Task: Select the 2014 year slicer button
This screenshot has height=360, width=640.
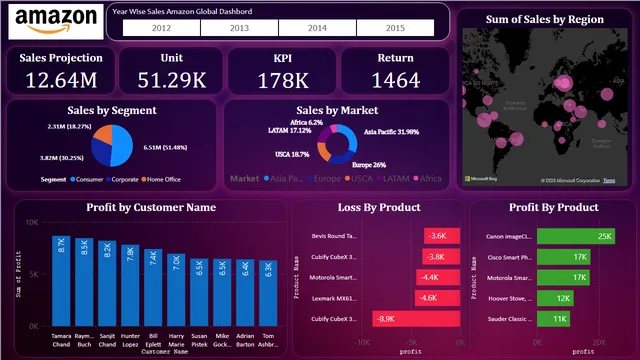Action: pos(317,28)
